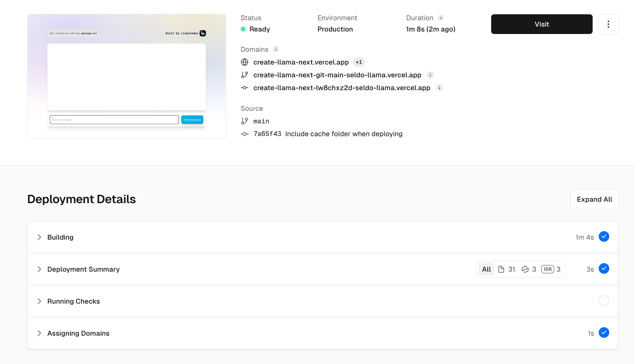Viewport: 635px width, 364px height.
Task: Expand the Building section
Action: [x=39, y=237]
